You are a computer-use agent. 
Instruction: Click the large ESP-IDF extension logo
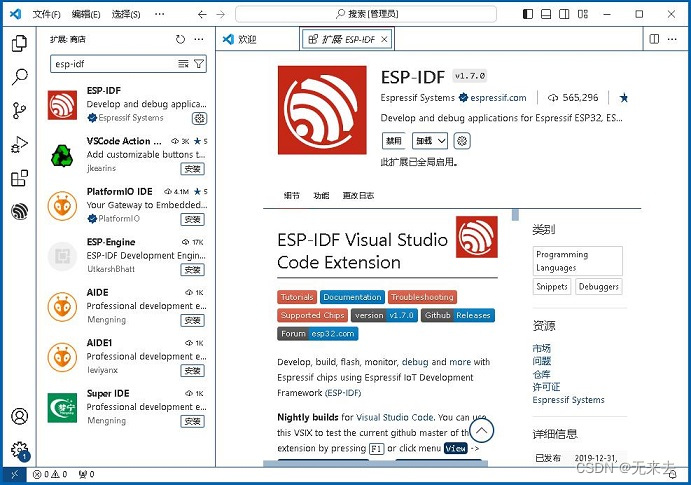click(x=322, y=110)
